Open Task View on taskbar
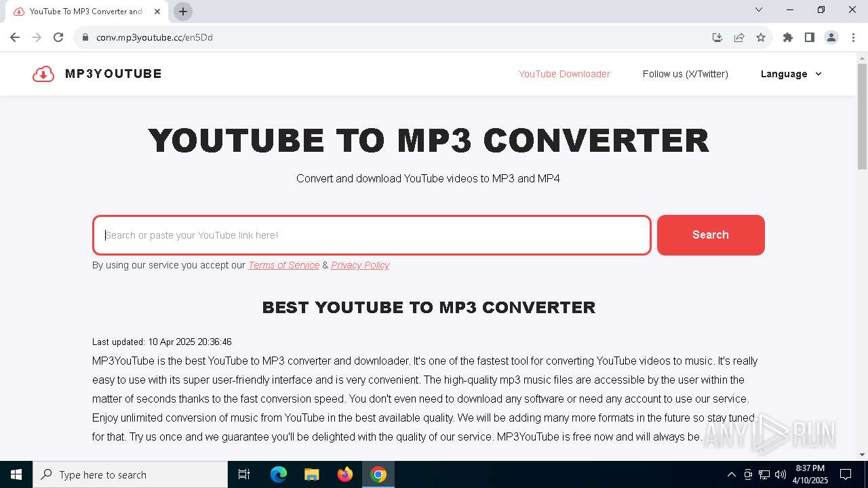The image size is (868, 488). pyautogui.click(x=244, y=474)
